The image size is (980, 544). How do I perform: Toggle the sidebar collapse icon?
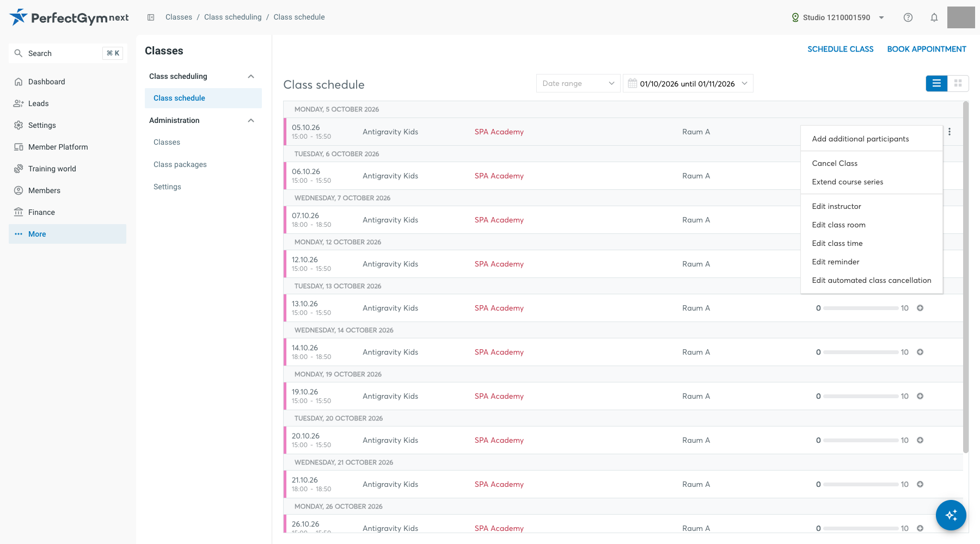(151, 17)
